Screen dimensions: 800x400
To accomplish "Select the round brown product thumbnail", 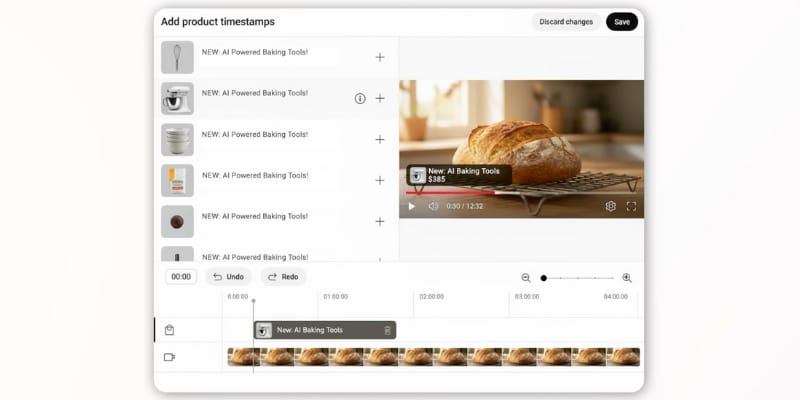I will point(178,221).
